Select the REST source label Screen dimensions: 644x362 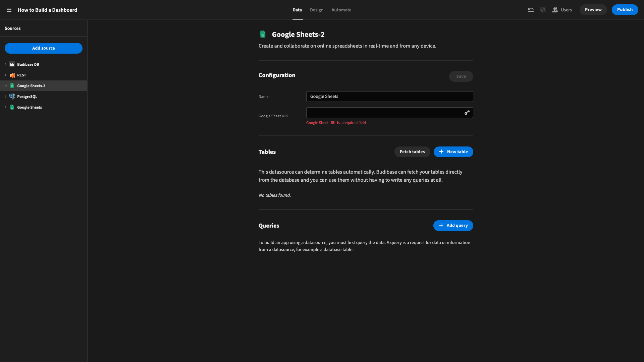click(x=21, y=75)
